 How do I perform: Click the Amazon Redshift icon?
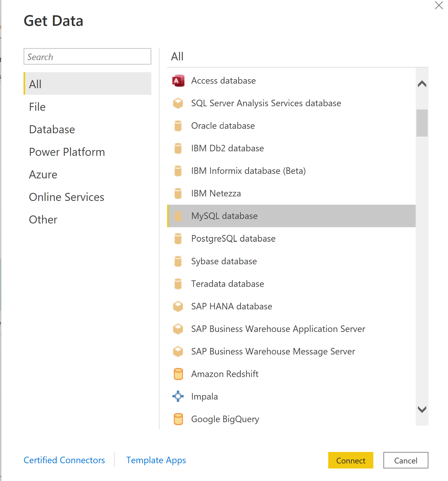pos(178,374)
